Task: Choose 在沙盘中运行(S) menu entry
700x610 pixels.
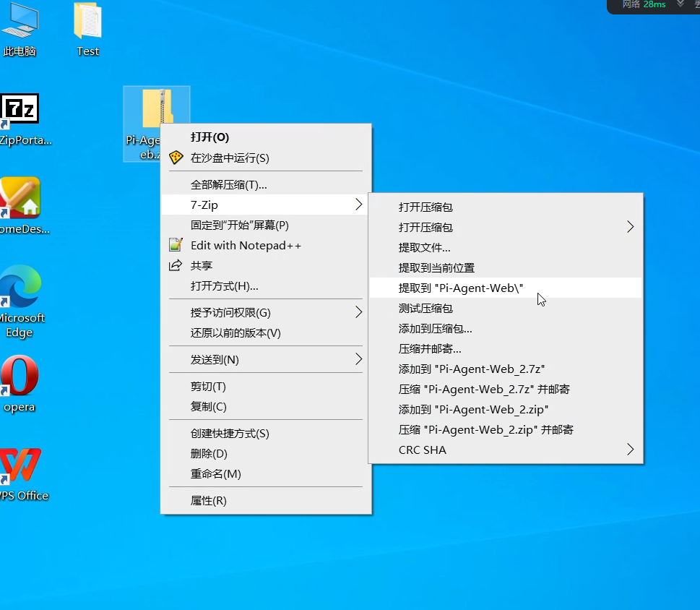Action: coord(266,158)
